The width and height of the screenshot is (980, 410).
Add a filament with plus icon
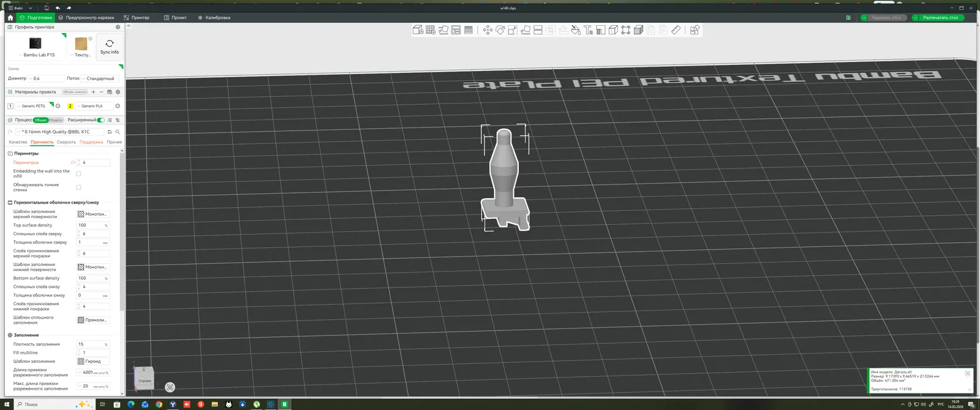pyautogui.click(x=93, y=92)
